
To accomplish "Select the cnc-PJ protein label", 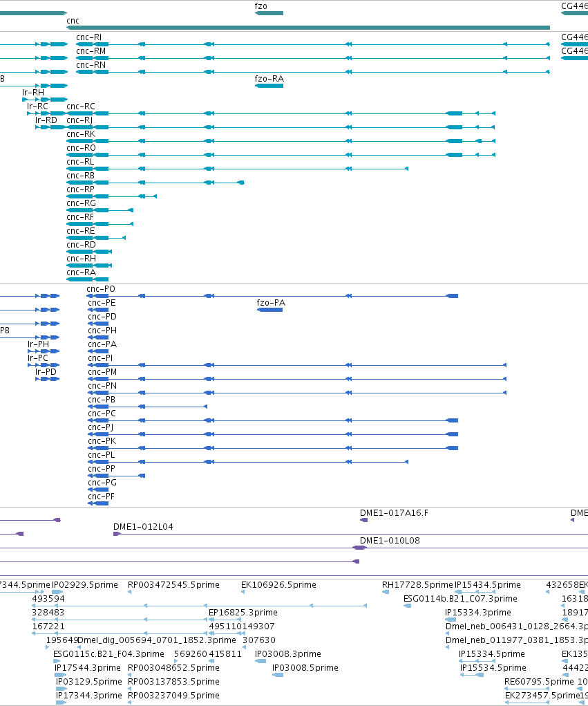I will [x=101, y=427].
